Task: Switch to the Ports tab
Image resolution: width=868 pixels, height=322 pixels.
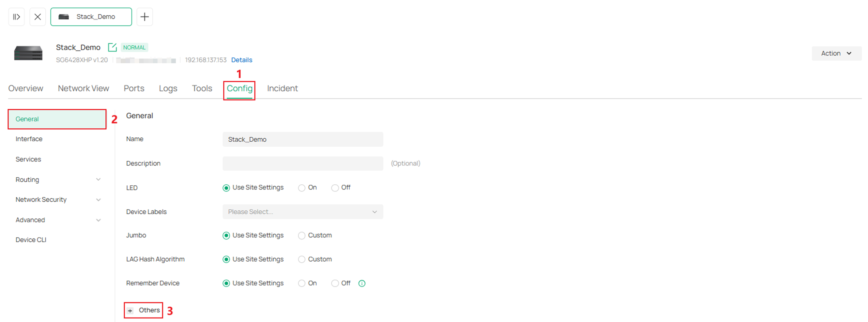Action: (x=134, y=88)
